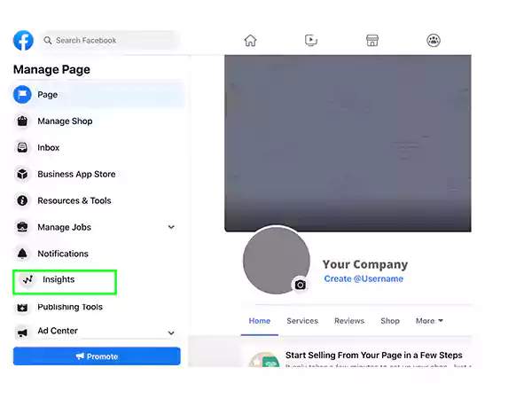Open Publishing Tools
Viewport: 532px width, 399px height.
pos(70,307)
